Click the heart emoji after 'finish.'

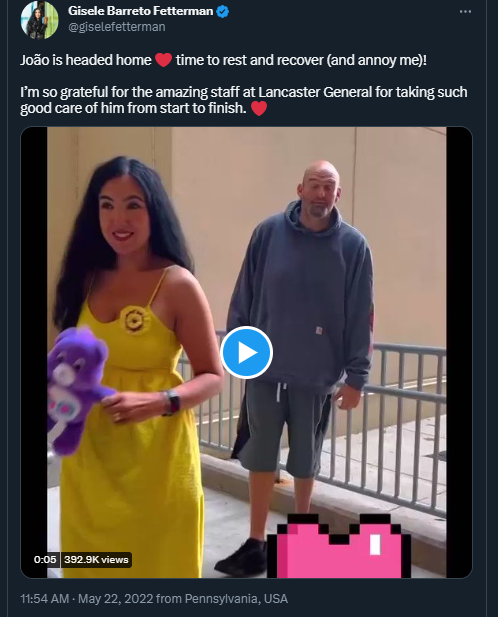click(x=259, y=108)
